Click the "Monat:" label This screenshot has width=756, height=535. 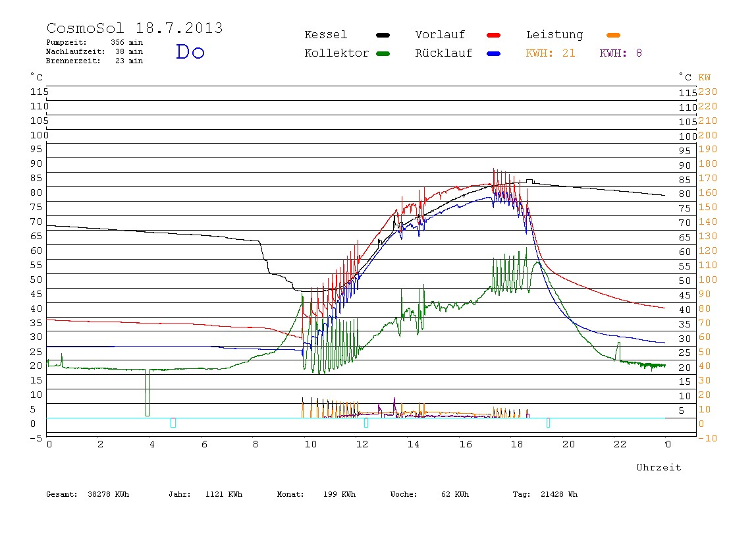(290, 494)
